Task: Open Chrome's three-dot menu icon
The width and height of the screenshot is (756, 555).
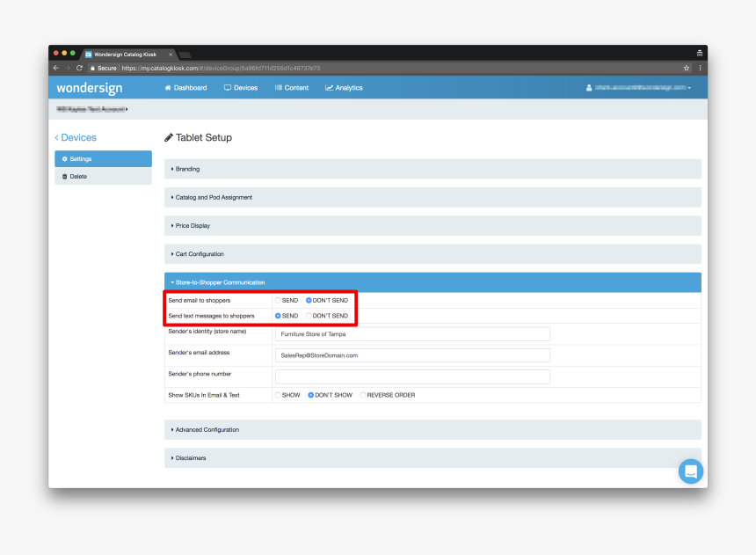Action: (700, 68)
